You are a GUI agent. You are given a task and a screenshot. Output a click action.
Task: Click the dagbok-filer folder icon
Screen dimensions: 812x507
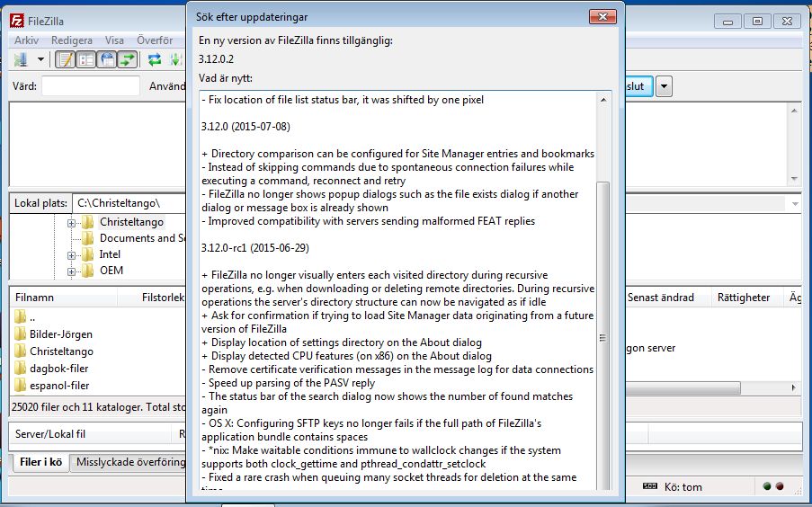point(20,368)
